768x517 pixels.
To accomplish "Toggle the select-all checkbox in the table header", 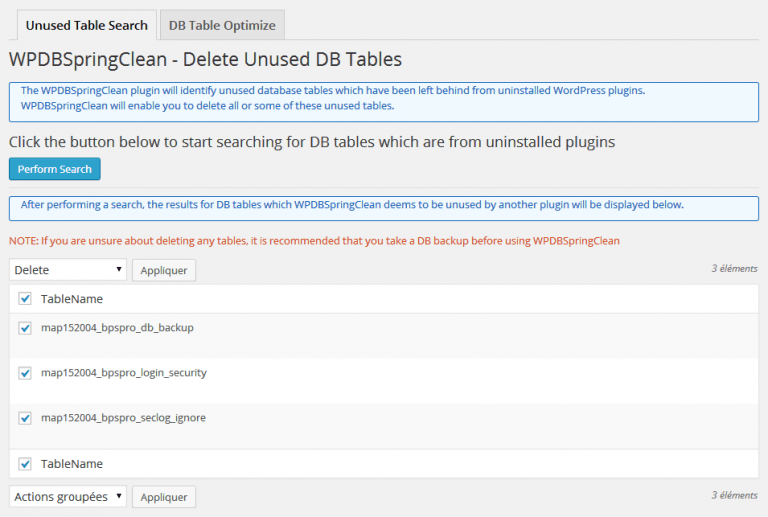I will pos(25,299).
